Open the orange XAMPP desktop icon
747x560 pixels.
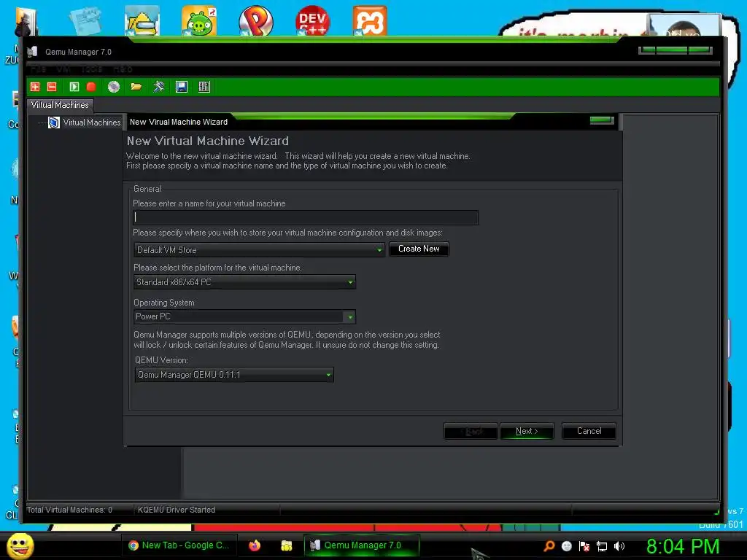click(370, 20)
